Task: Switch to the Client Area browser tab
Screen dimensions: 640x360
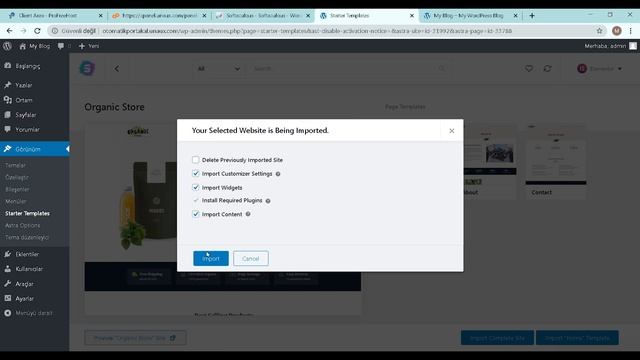Action: [55, 16]
